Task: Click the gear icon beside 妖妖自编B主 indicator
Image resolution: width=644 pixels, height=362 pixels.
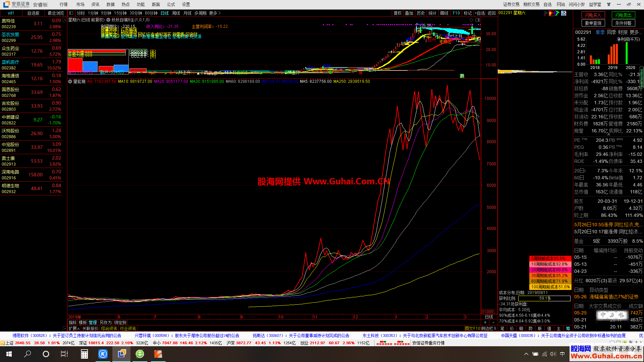Action: (x=108, y=20)
